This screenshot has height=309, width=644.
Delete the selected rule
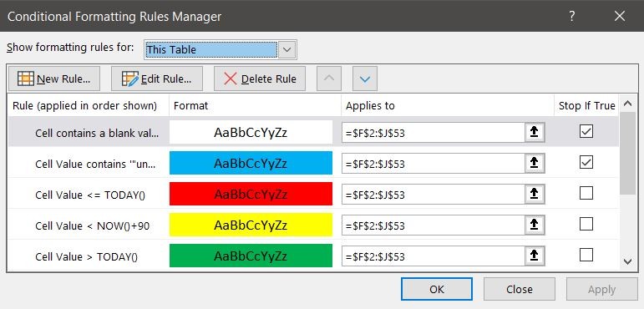[260, 79]
